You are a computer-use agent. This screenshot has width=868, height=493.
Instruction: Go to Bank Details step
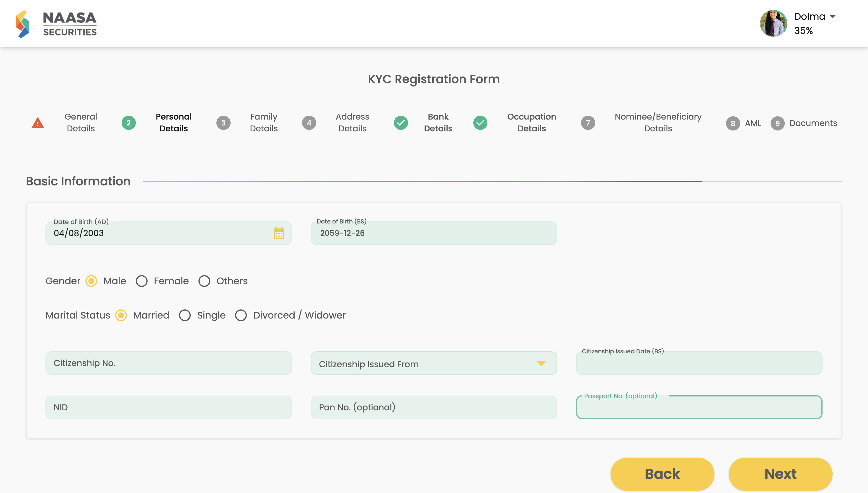click(438, 123)
